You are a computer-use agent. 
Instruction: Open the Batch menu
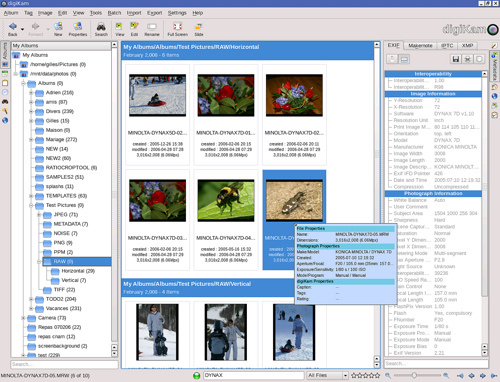coord(114,13)
